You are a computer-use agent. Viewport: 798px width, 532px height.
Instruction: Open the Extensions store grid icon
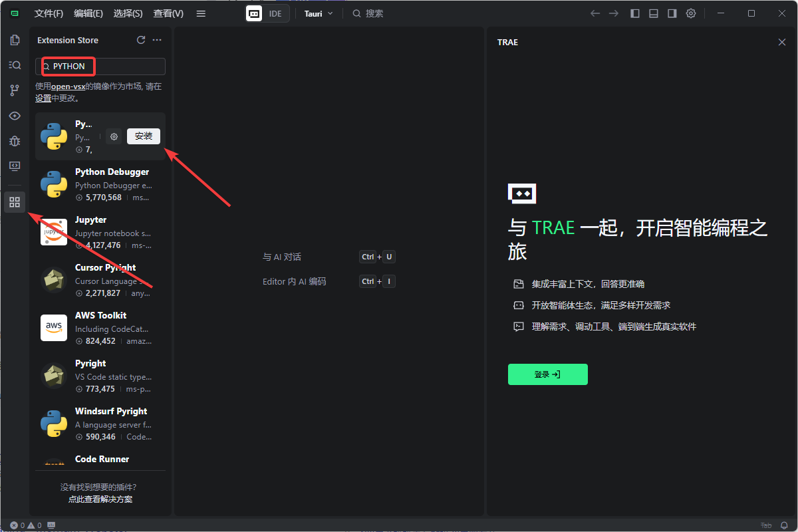[15, 202]
